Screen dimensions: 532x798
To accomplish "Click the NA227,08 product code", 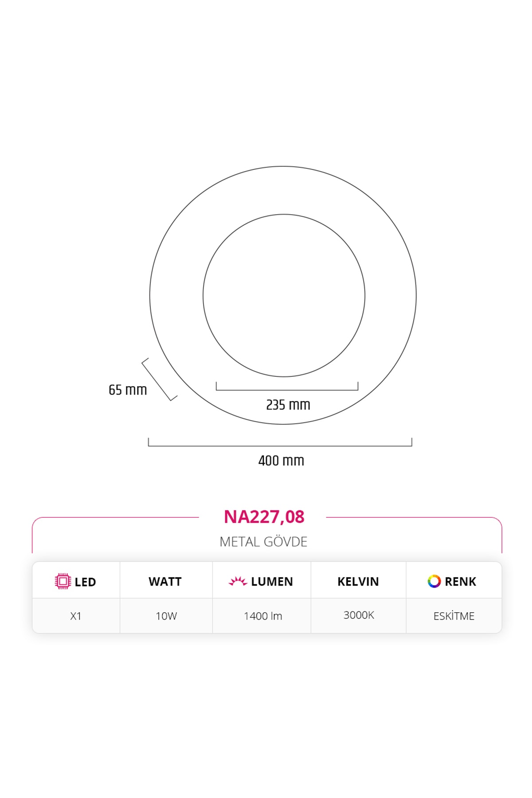I will pyautogui.click(x=264, y=517).
